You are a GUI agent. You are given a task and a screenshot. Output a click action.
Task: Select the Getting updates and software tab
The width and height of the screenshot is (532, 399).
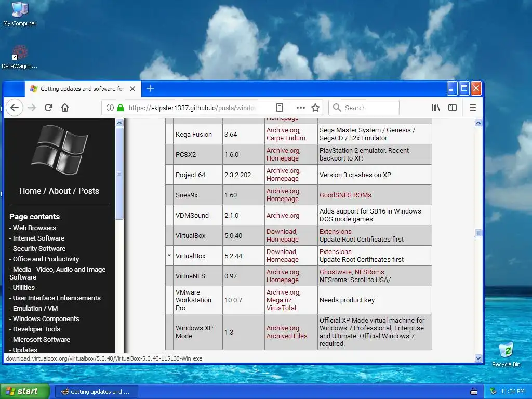(x=83, y=89)
